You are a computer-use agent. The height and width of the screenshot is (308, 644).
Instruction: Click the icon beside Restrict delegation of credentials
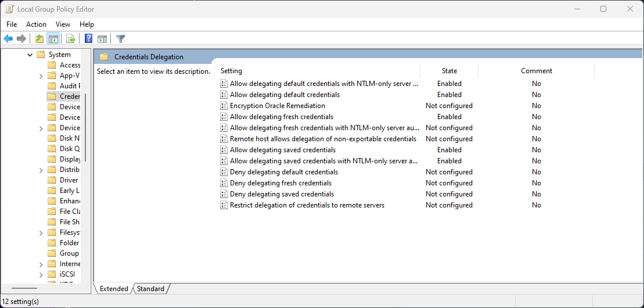click(x=224, y=205)
